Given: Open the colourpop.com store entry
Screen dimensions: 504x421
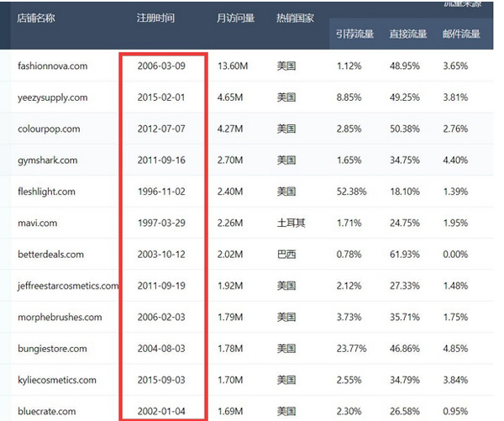Looking at the screenshot, I should 49,129.
